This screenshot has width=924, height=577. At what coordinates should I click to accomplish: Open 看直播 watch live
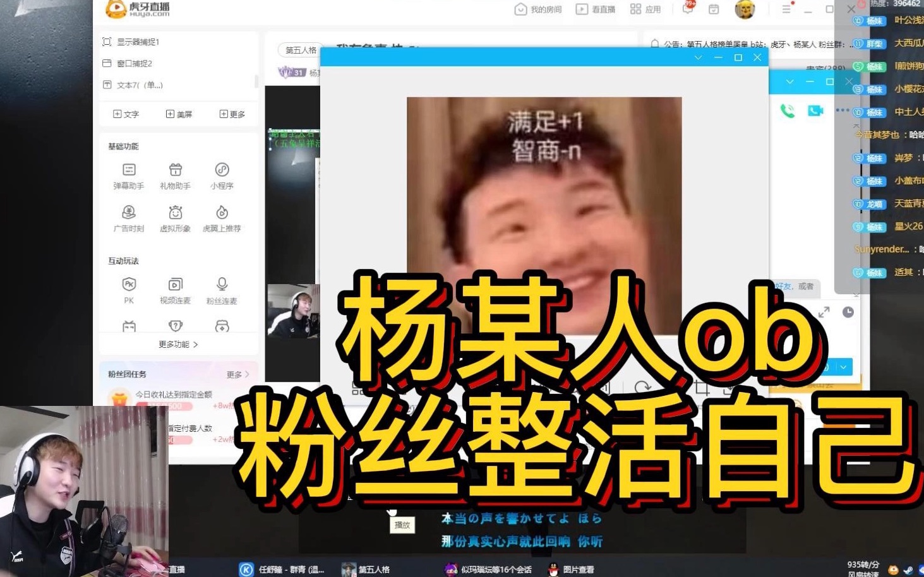point(596,9)
